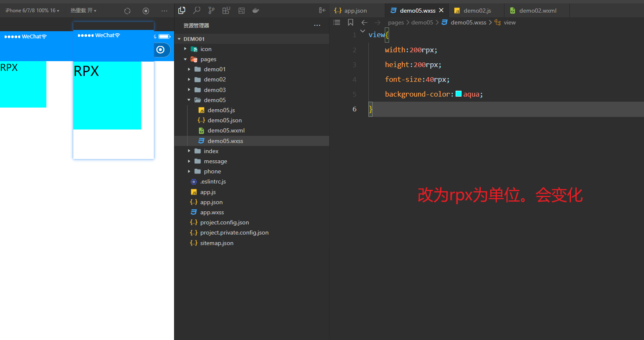Open the aqua color swatch picker

tap(459, 94)
